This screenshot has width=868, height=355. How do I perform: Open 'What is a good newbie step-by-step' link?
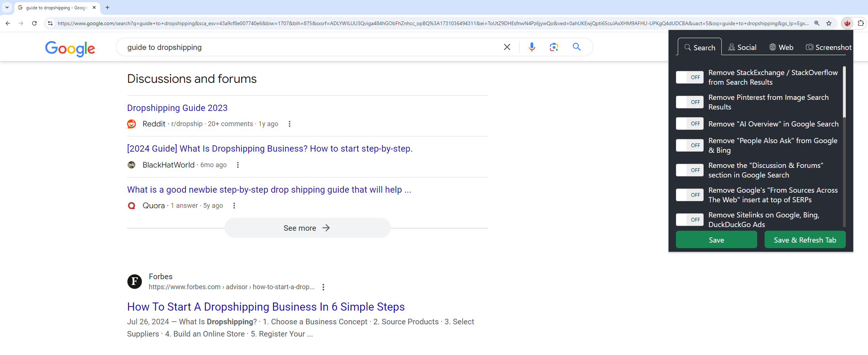269,190
